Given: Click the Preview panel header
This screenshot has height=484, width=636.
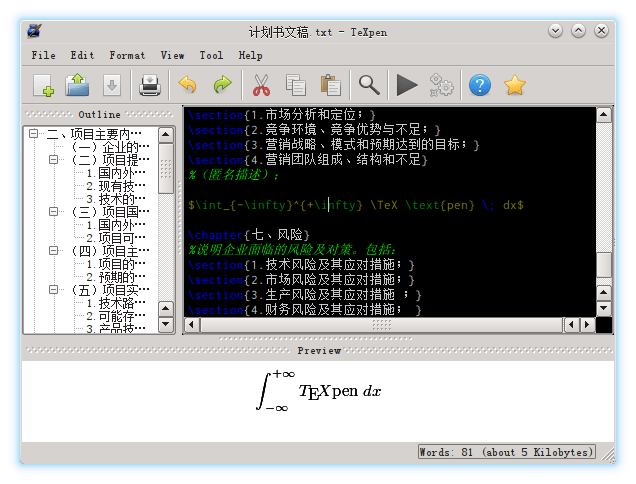Looking at the screenshot, I should (x=319, y=351).
